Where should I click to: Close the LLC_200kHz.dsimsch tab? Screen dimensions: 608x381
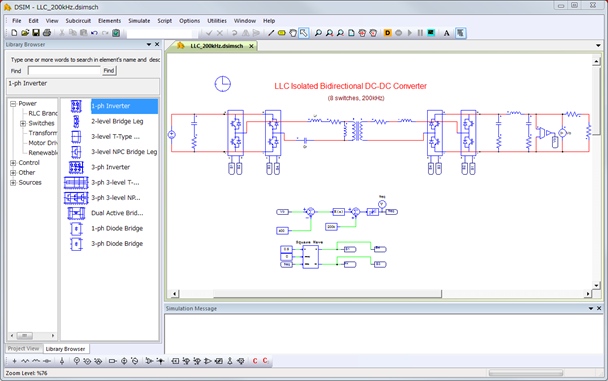pos(251,46)
